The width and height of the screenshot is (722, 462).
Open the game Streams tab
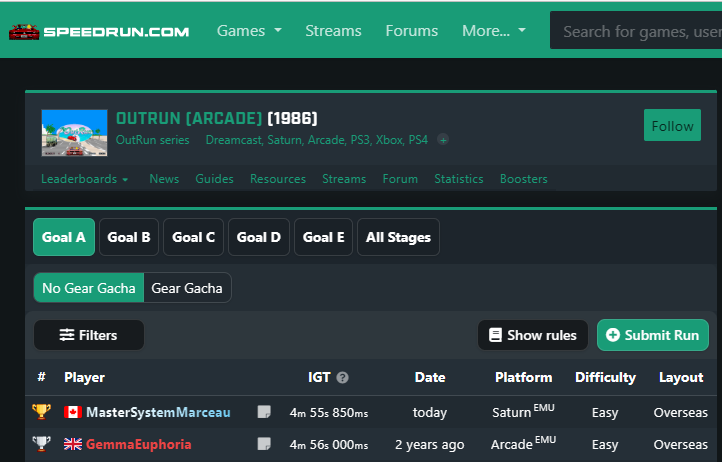[x=344, y=179]
